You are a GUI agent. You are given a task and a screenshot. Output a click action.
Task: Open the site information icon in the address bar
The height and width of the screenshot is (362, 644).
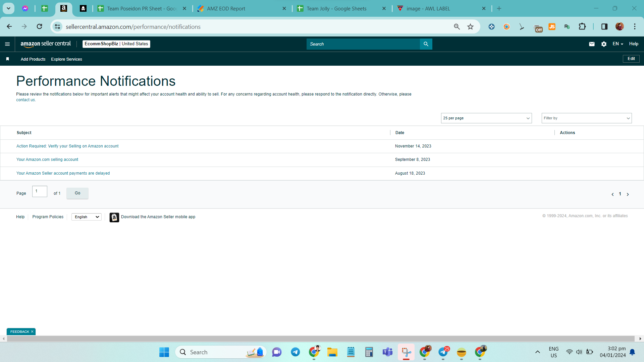coord(58,26)
